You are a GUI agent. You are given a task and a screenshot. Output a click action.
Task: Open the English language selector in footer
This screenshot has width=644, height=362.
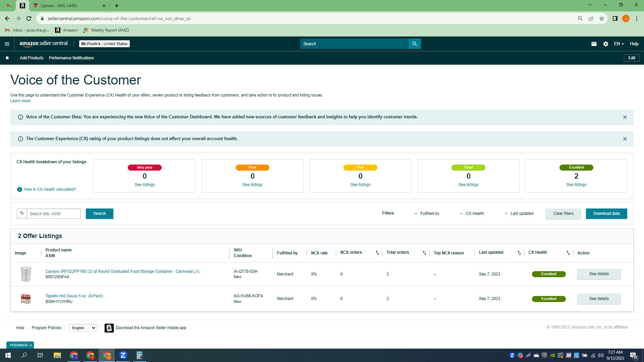click(83, 328)
